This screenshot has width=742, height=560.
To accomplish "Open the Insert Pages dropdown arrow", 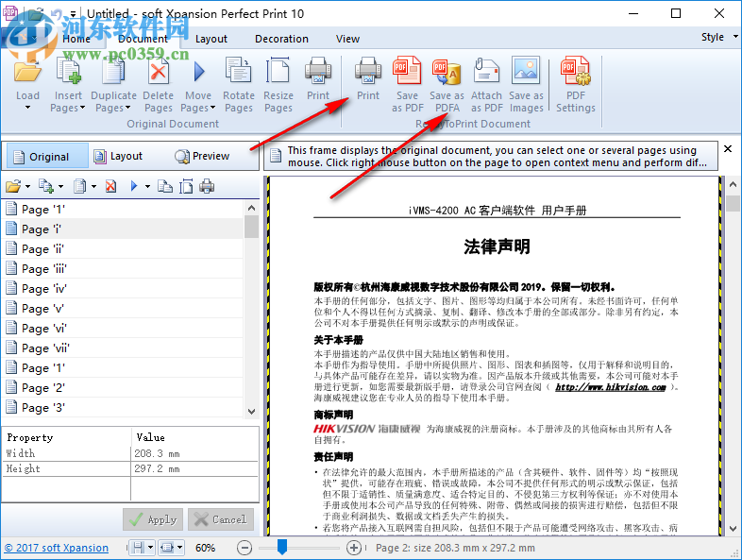I will pos(83,108).
